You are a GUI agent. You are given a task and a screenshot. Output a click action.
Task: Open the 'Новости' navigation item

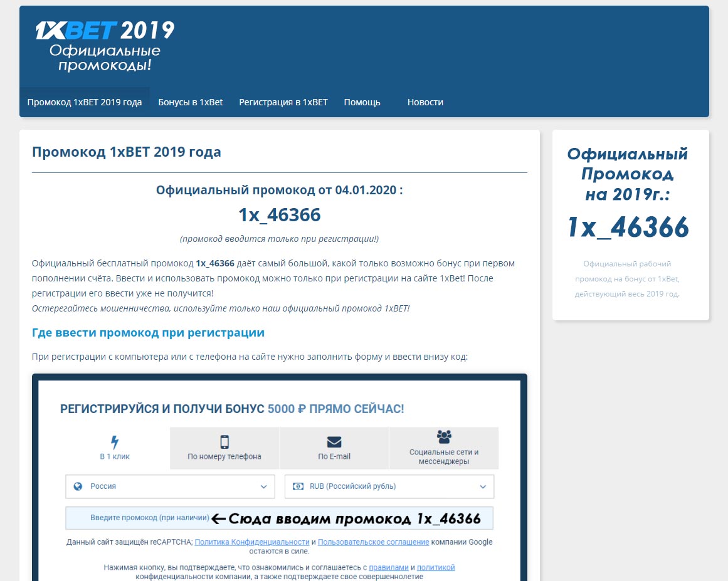425,102
